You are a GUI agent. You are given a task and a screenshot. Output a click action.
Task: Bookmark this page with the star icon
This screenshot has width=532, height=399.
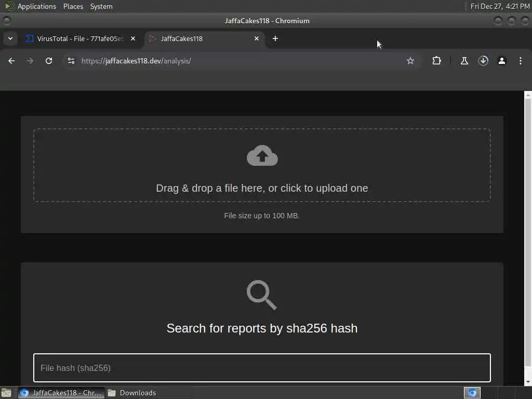coord(410,61)
